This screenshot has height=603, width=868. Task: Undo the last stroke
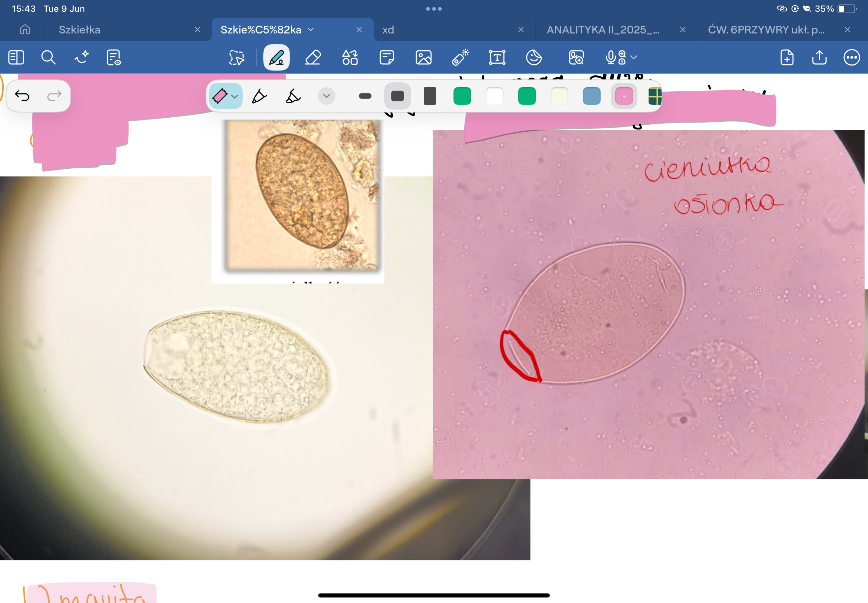tap(22, 96)
